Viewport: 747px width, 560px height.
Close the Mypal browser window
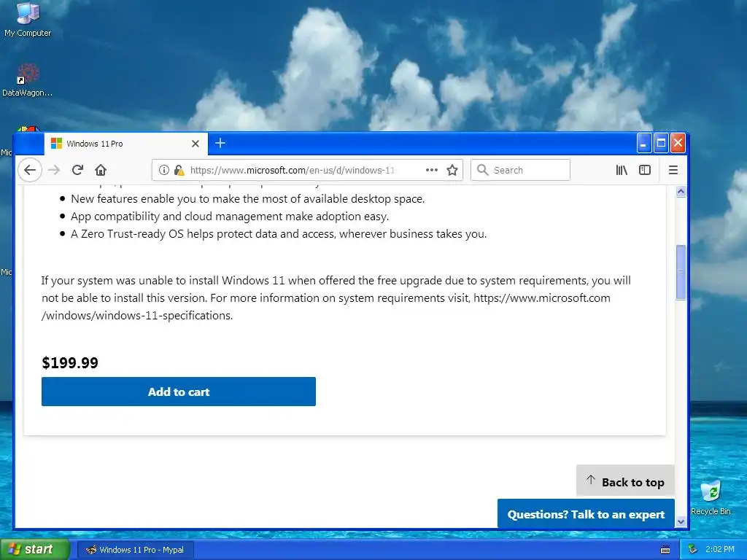pos(678,144)
